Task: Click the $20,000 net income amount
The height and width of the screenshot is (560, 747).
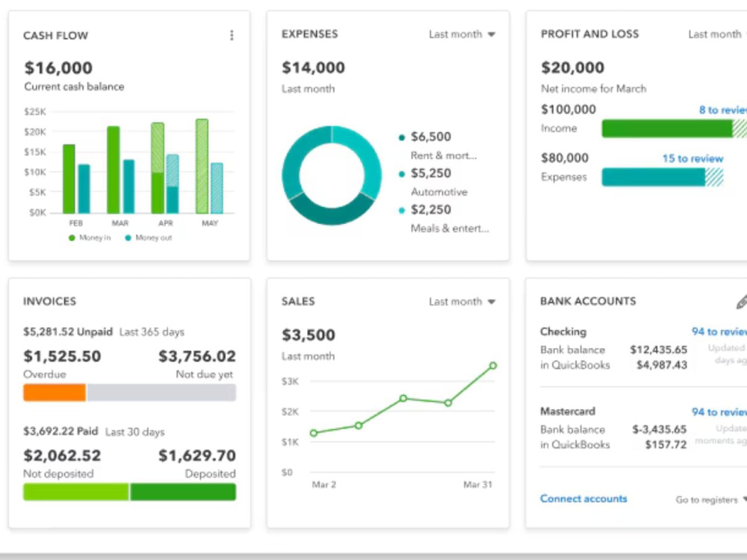Action: (x=573, y=68)
